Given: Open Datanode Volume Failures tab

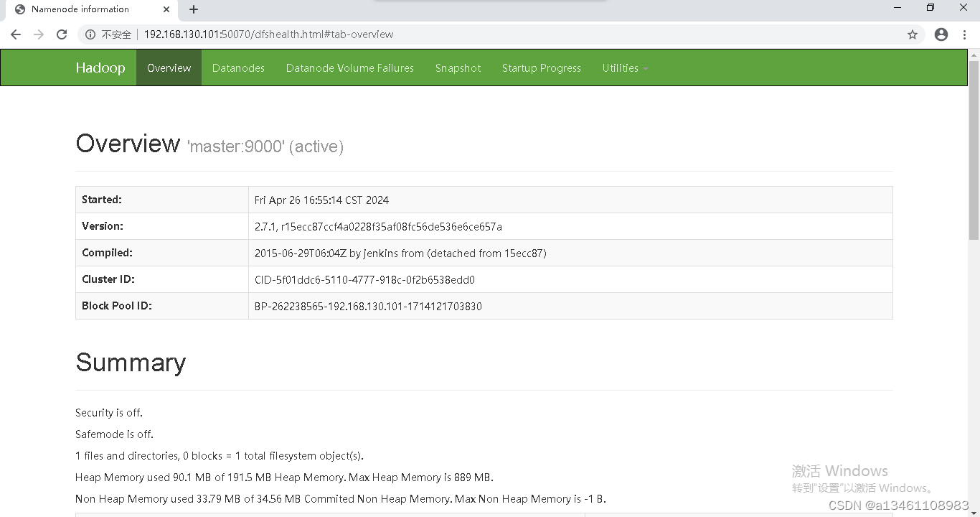Looking at the screenshot, I should point(350,67).
